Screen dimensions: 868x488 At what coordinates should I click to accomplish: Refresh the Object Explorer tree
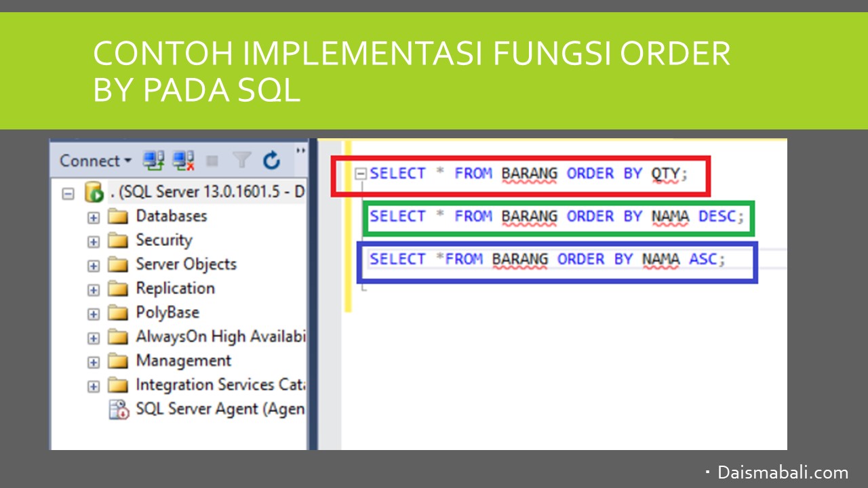(x=271, y=161)
